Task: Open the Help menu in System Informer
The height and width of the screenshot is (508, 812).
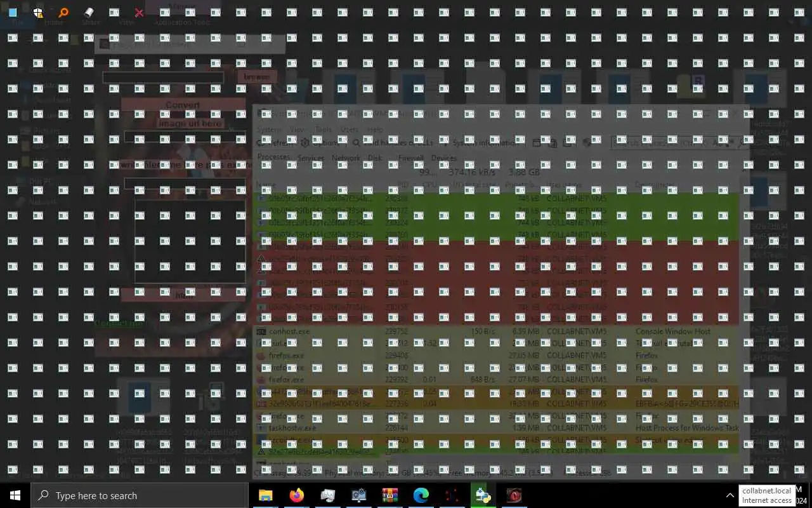Action: [x=375, y=130]
